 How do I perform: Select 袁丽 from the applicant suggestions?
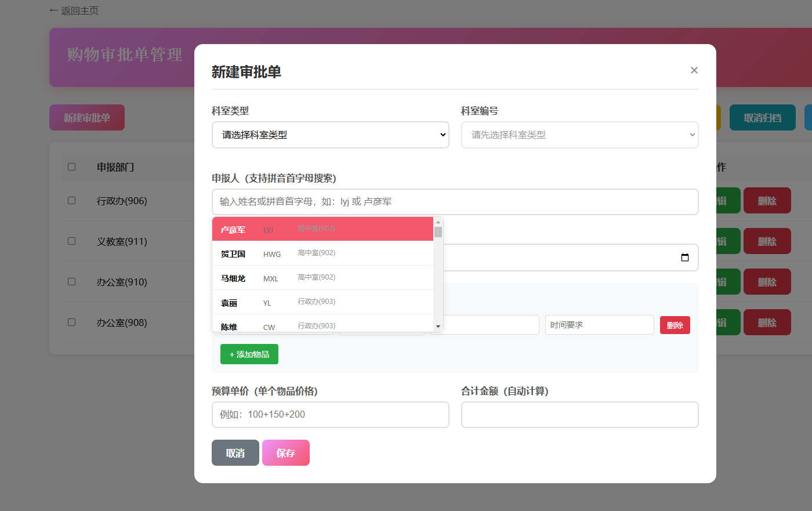tap(323, 302)
